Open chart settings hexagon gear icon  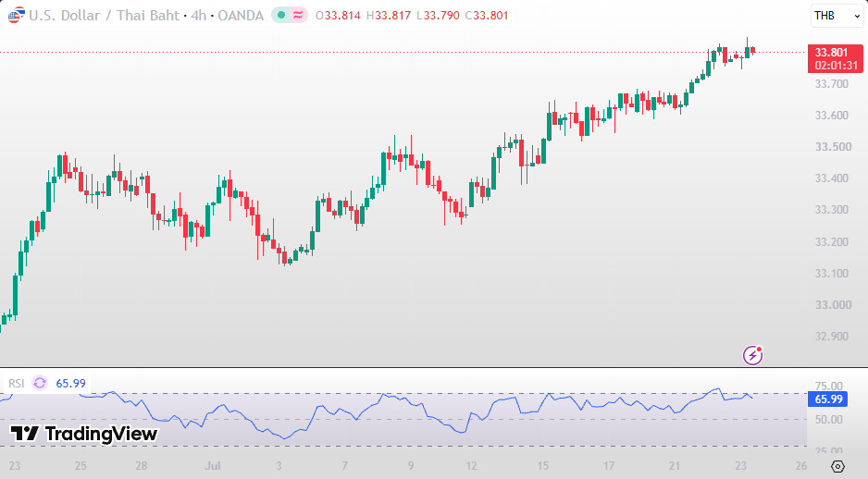tap(837, 466)
